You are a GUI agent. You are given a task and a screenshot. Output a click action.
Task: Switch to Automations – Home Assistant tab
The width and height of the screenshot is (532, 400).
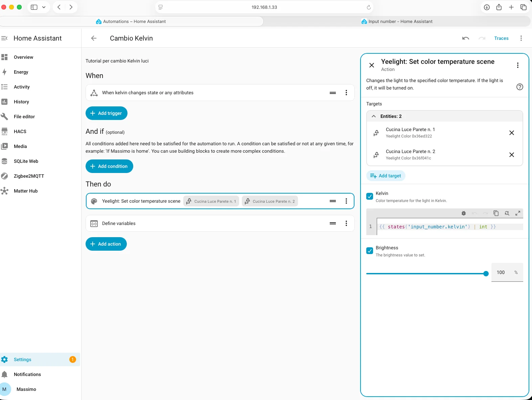click(x=131, y=21)
